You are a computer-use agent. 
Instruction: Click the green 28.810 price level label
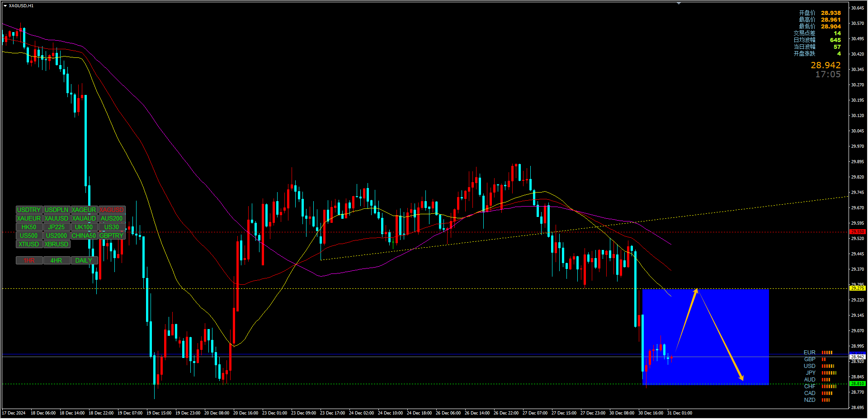click(x=858, y=384)
